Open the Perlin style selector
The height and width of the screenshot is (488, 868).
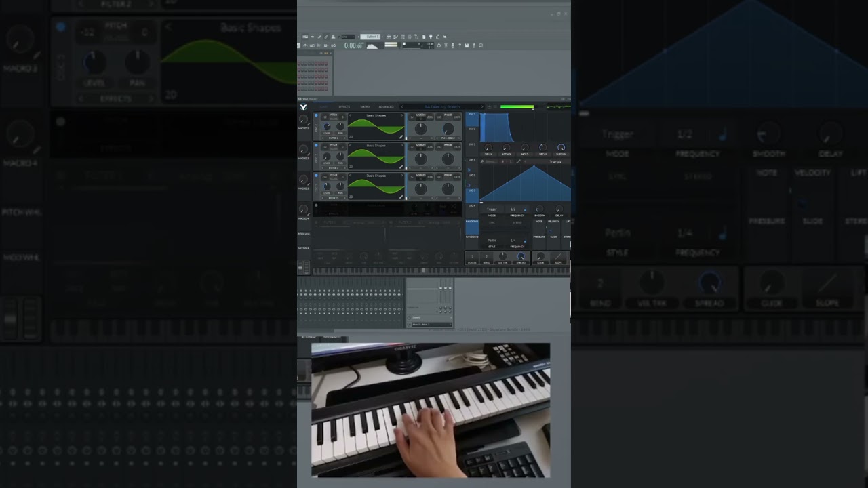point(492,241)
